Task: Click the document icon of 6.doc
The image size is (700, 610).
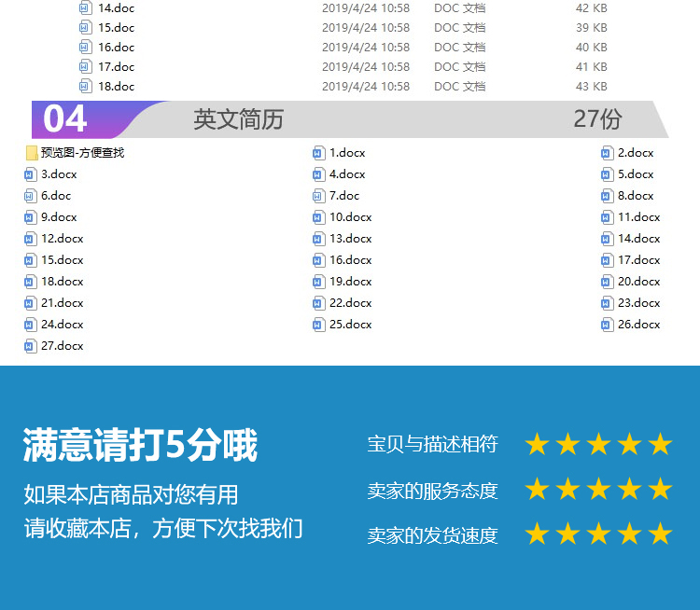Action: coord(30,196)
